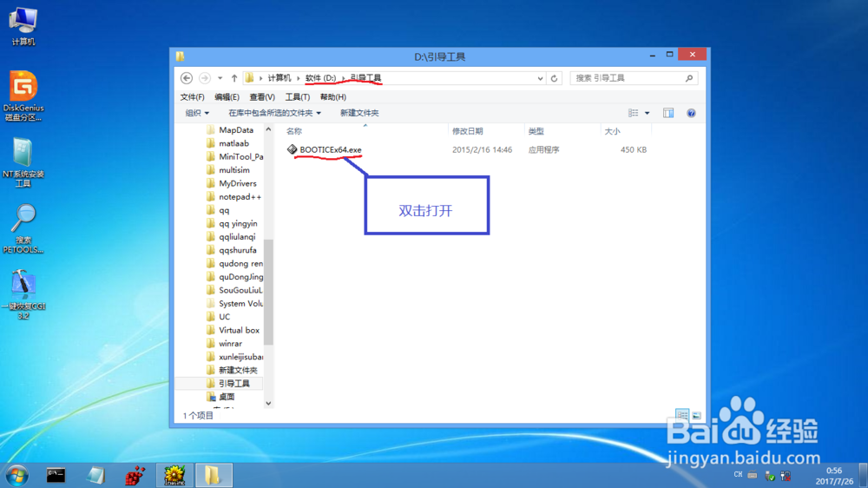Toggle the preview pane button
868x488 pixels.
point(668,113)
